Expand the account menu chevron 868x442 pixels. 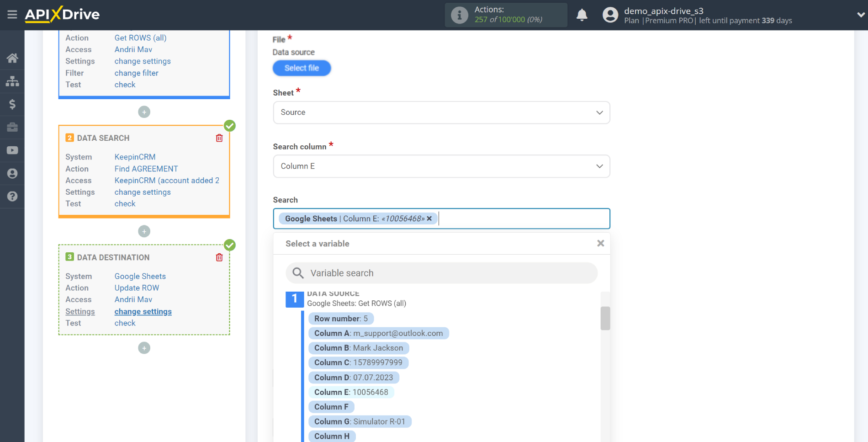[861, 15]
